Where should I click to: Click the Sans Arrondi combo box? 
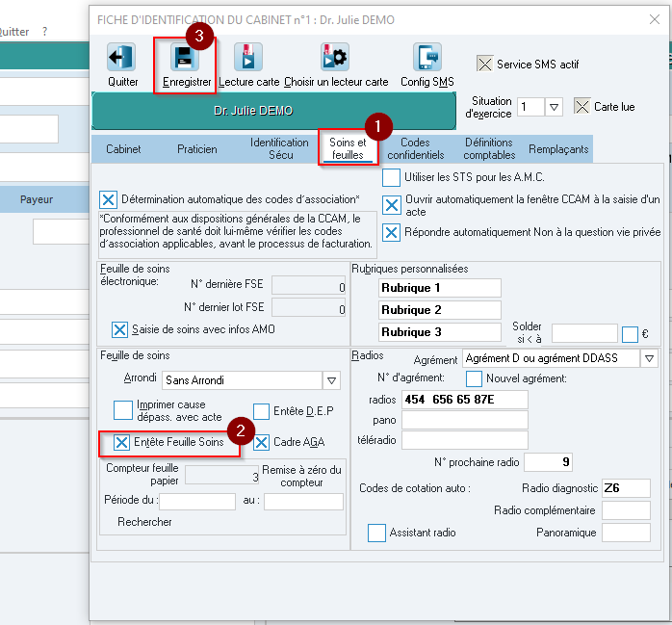tap(250, 380)
